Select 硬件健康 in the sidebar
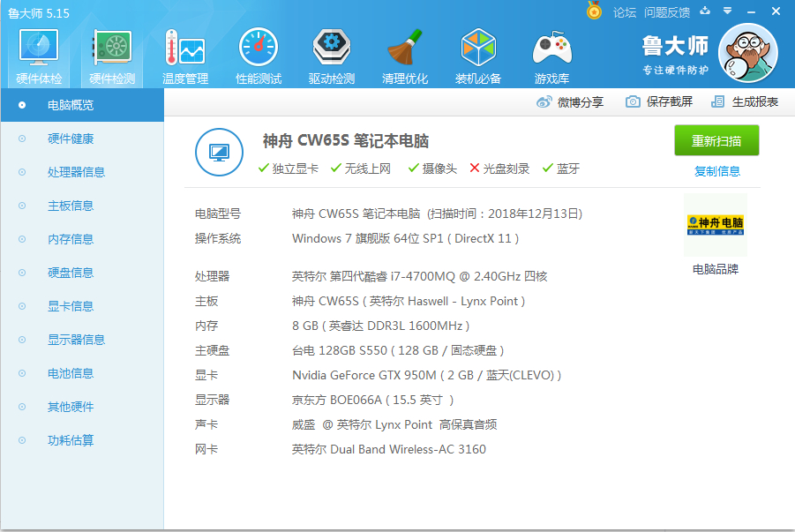795x532 pixels. click(82, 139)
